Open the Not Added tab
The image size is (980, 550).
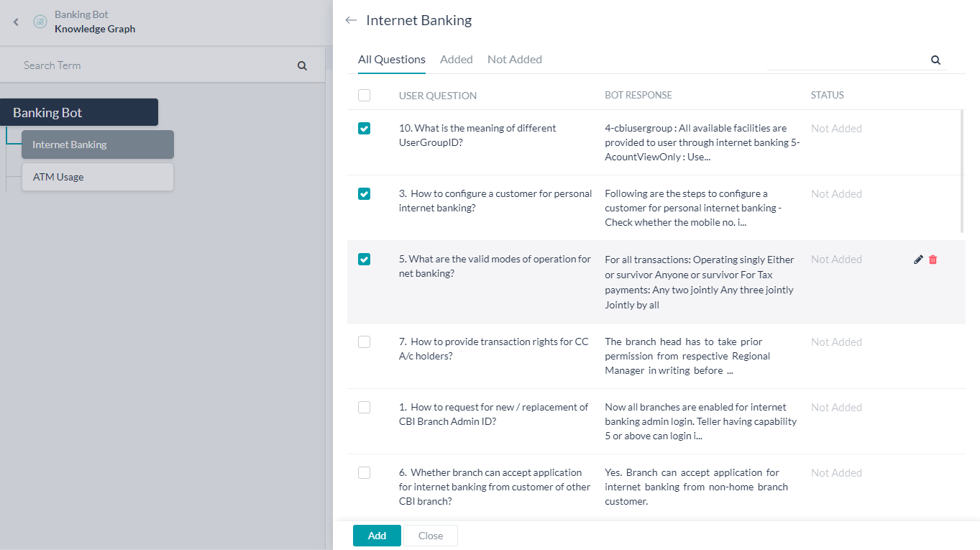(514, 59)
